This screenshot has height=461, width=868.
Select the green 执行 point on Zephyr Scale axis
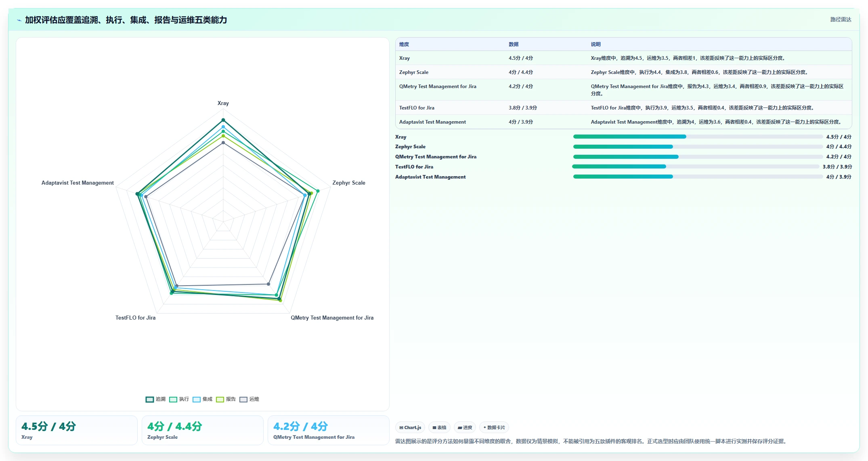point(318,191)
